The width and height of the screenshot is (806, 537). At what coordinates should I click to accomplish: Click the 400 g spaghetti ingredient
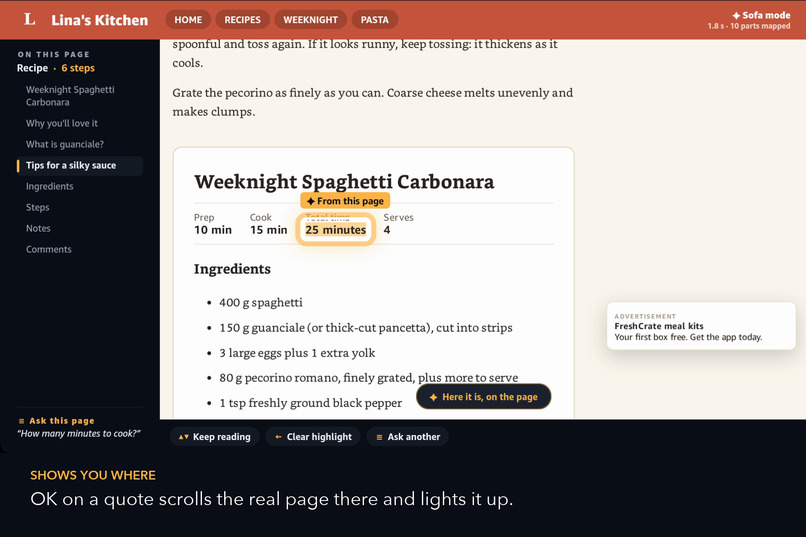261,302
